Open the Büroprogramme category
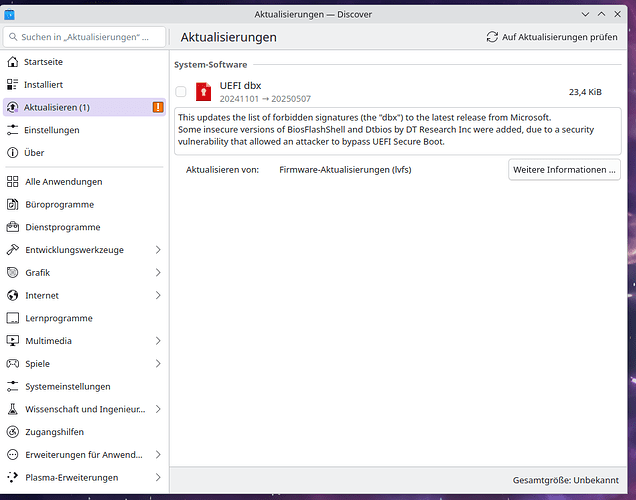Viewport: 636px width, 500px height. tap(59, 204)
